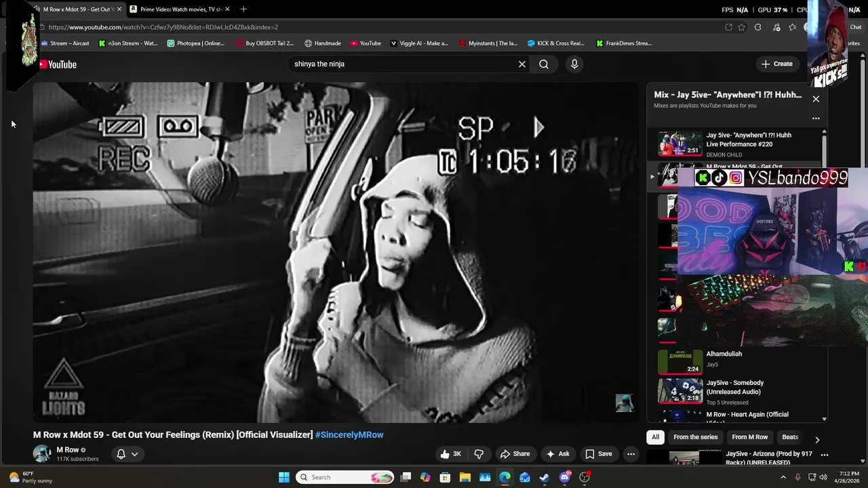Click the search field containing shinya the ninja
Viewport: 868px width, 488px height.
tap(402, 64)
